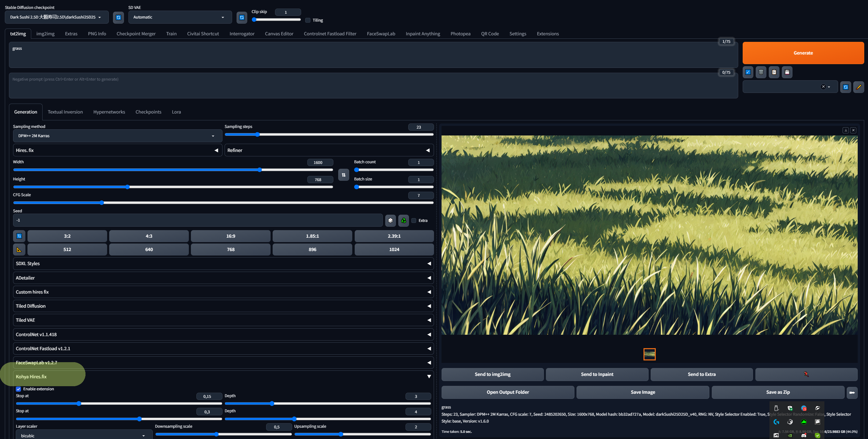Open the Checkpoint Merger tab
The height and width of the screenshot is (439, 868).
(136, 34)
